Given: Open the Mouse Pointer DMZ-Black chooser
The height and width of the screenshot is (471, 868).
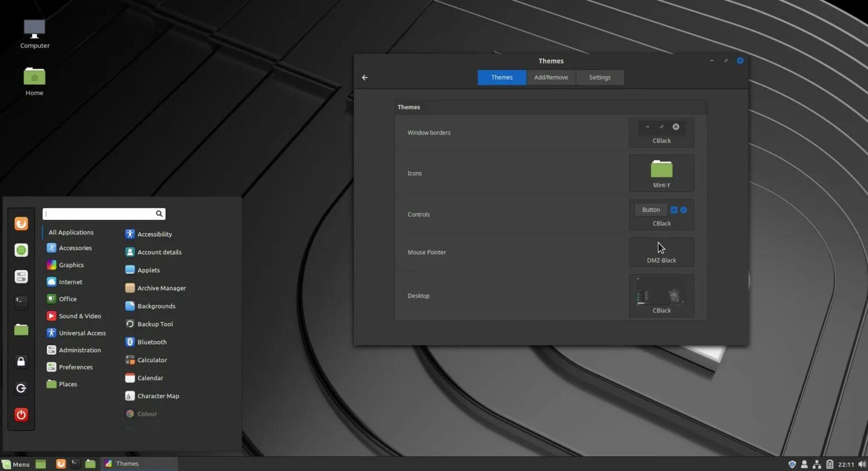Looking at the screenshot, I should click(x=662, y=252).
